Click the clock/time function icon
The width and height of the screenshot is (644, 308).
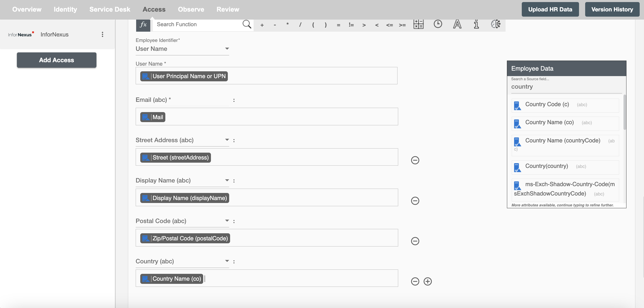(437, 24)
